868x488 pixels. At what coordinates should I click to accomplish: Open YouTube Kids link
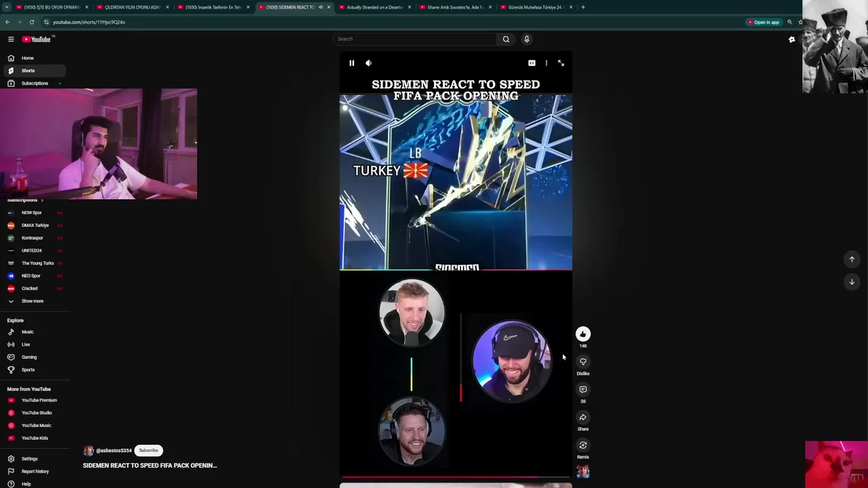click(x=34, y=438)
